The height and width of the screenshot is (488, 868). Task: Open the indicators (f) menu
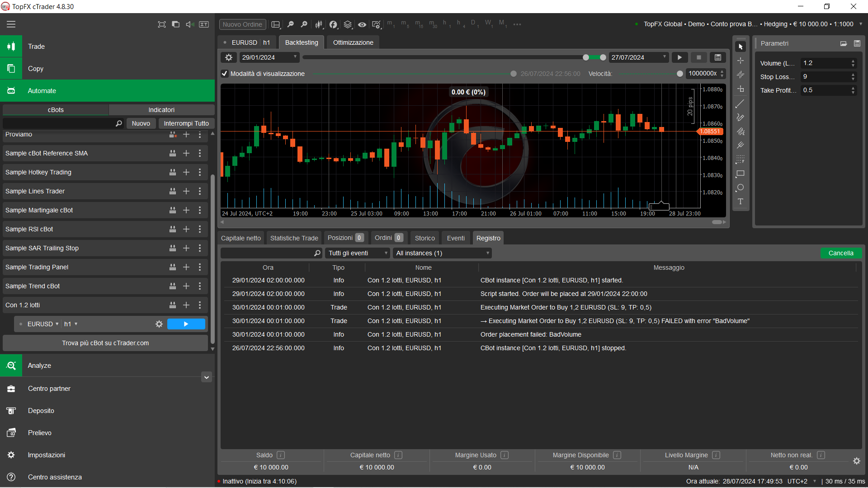click(x=333, y=24)
